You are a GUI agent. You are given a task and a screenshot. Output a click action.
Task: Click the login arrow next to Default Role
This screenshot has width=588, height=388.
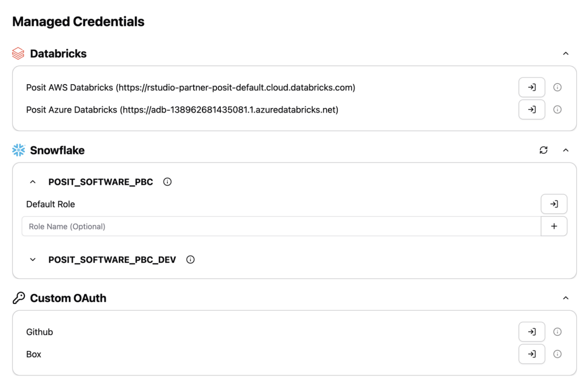click(554, 204)
